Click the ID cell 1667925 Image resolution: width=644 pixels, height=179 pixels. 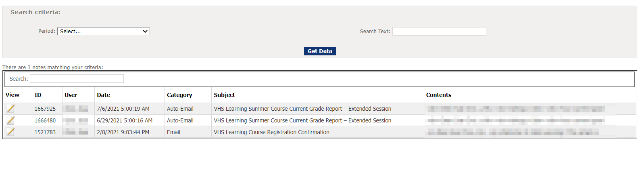pyautogui.click(x=45, y=109)
